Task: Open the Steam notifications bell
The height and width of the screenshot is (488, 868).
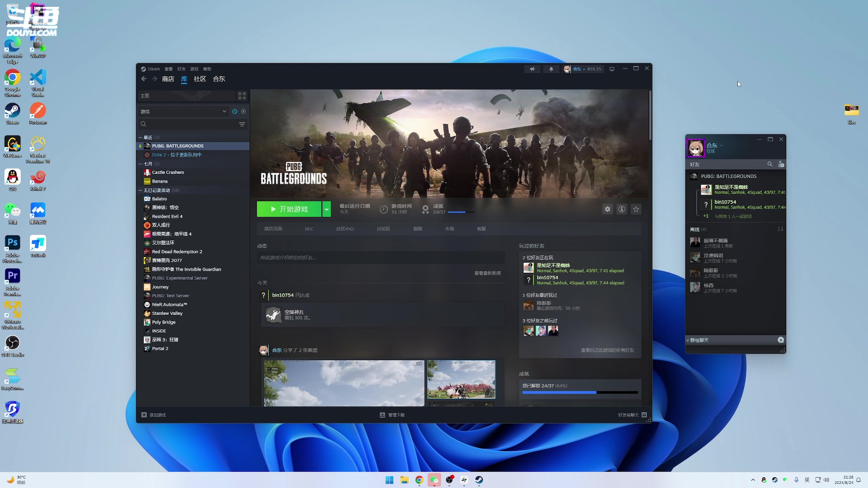Action: click(x=551, y=69)
